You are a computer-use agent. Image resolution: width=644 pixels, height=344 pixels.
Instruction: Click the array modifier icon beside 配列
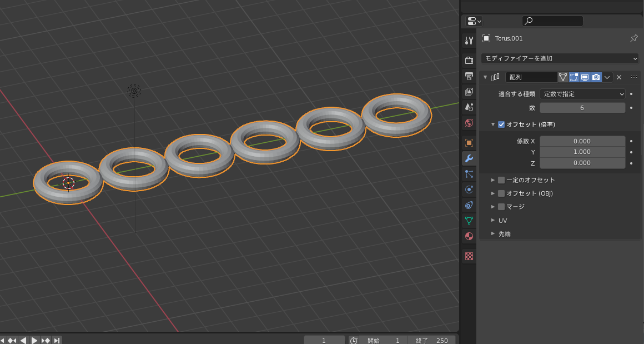[495, 77]
